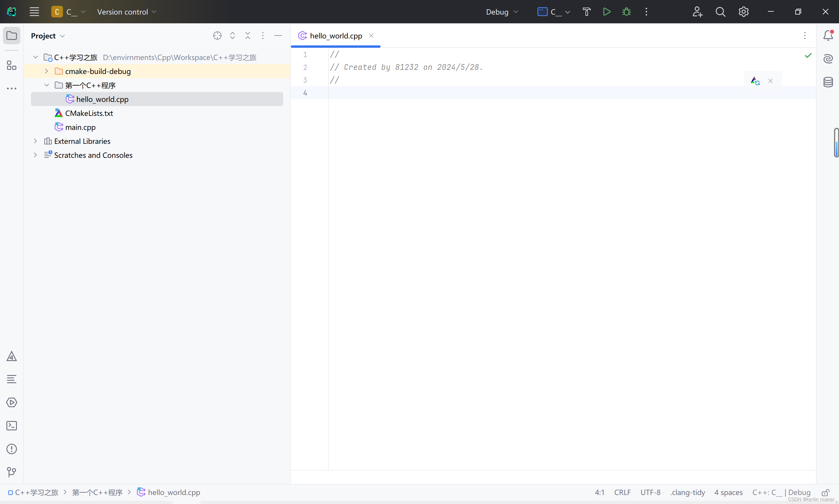Viewport: 839px width, 504px height.
Task: Click the green Run button
Action: 606,12
